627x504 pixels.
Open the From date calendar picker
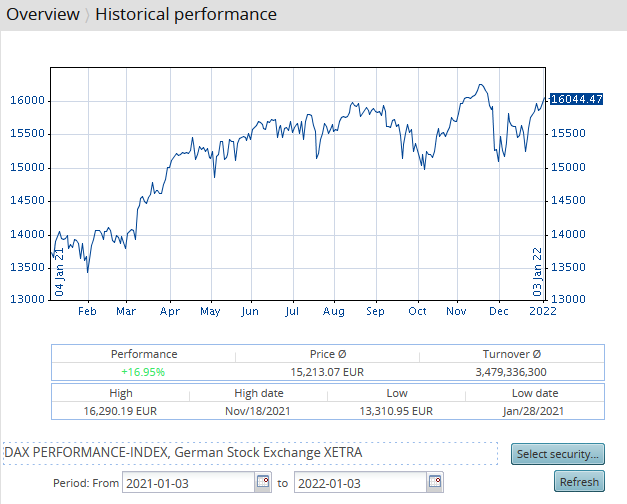(x=263, y=483)
